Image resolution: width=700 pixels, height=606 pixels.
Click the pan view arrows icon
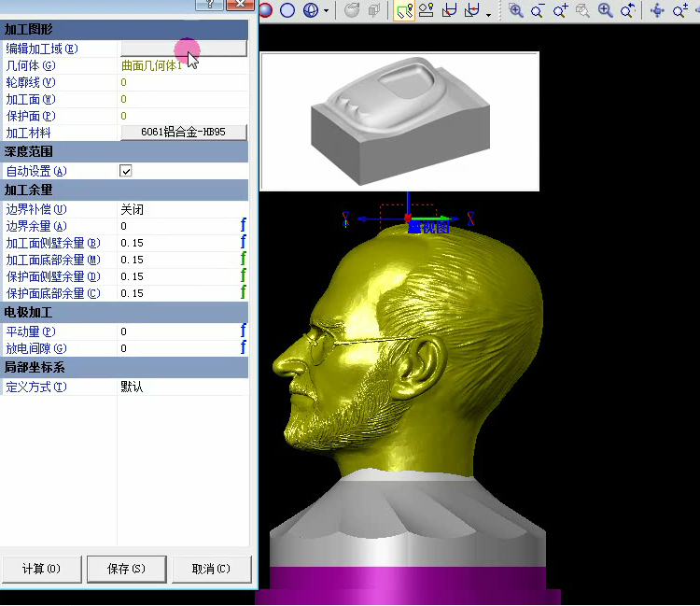[657, 10]
